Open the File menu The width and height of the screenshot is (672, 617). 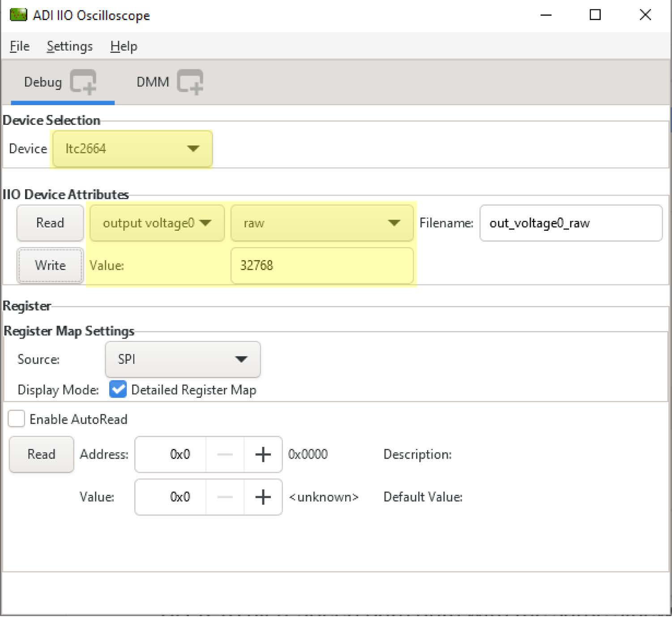click(x=20, y=47)
